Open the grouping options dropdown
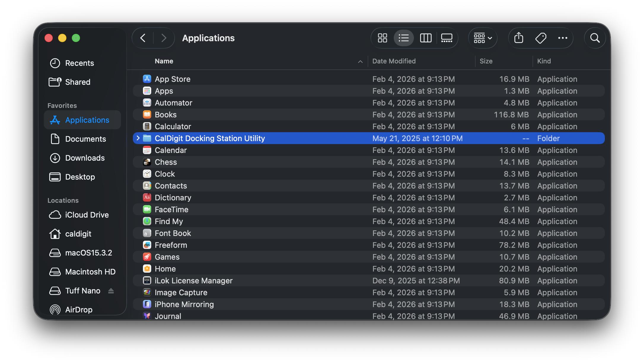Screen dimensions: 644x364 click(482, 38)
